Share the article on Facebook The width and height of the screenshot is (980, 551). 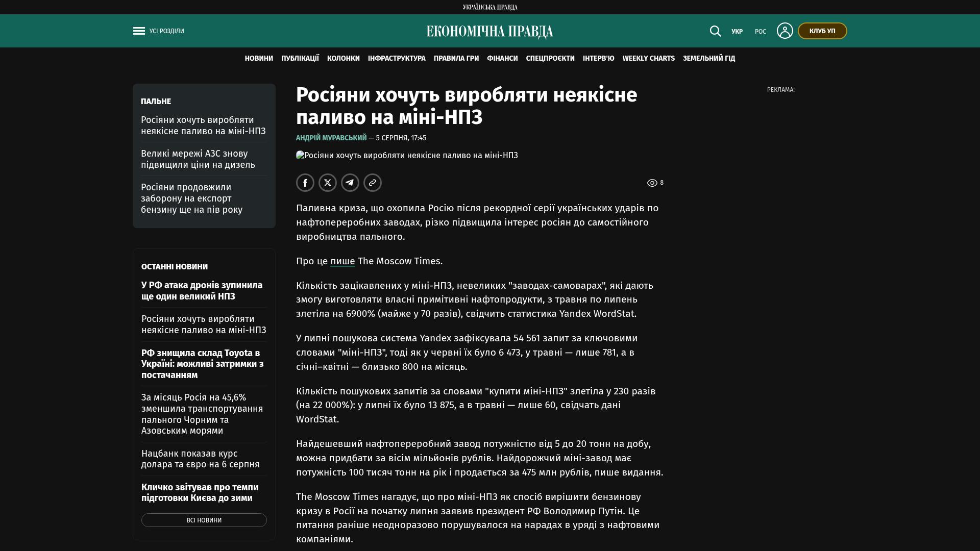click(x=305, y=183)
